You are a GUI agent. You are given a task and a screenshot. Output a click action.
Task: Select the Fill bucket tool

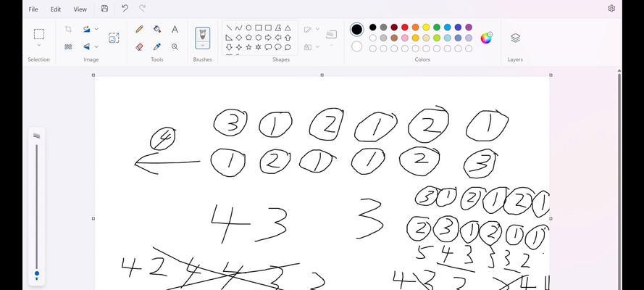pos(157,29)
